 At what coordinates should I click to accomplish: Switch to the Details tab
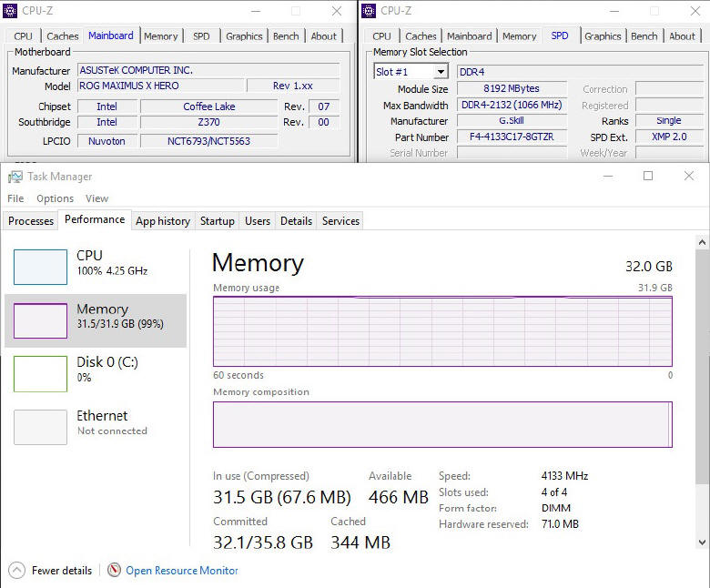(x=296, y=221)
